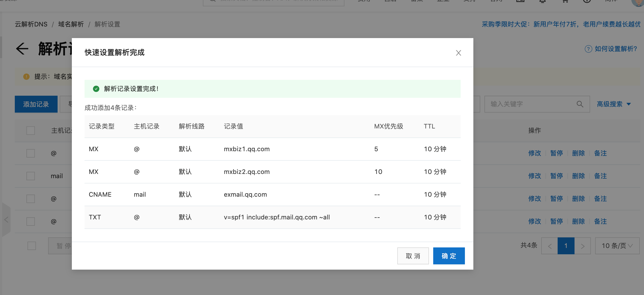
Task: Go to the previous page arrow
Action: [x=550, y=246]
